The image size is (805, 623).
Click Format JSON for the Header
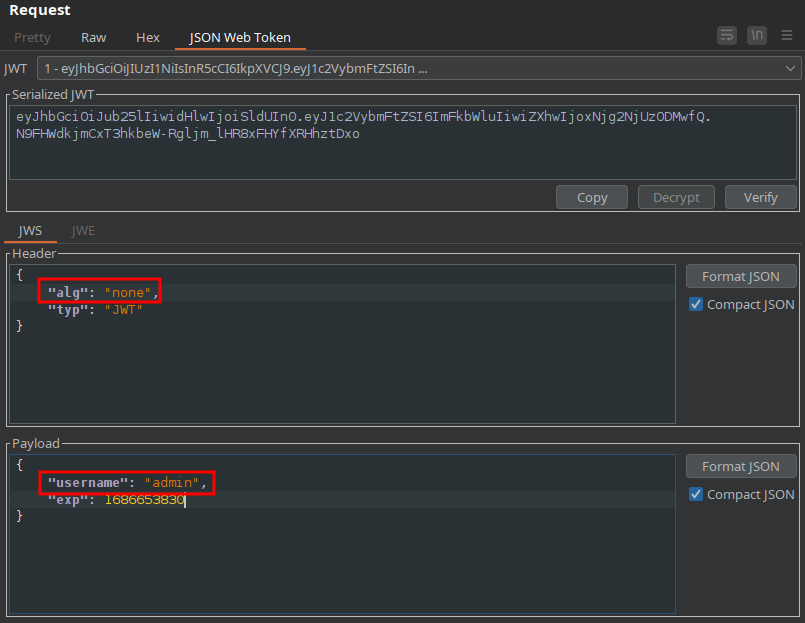(740, 276)
